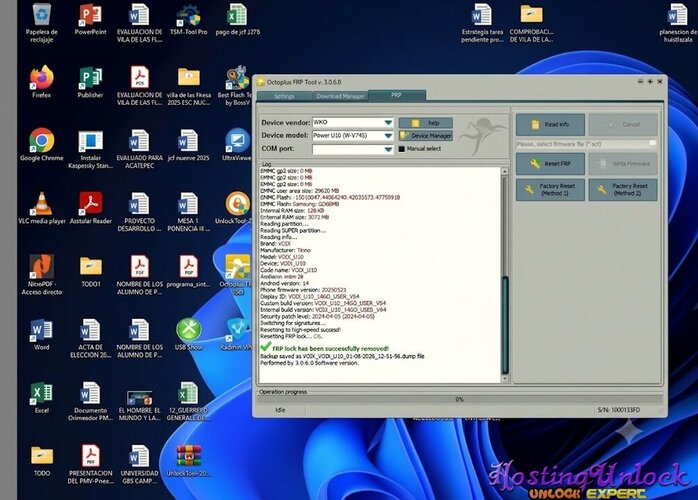698x500 pixels.
Task: Open the UltraViewer desktop shortcut
Action: 237,145
